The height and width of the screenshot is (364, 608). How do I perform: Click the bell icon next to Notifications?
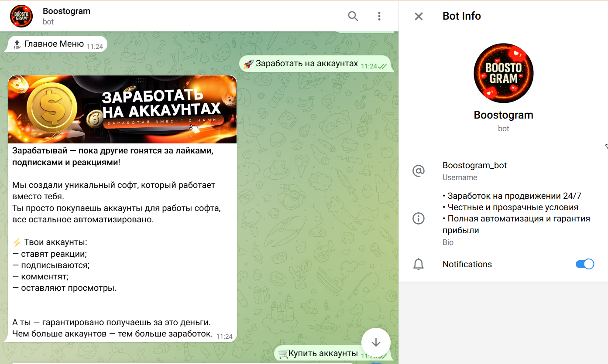pos(419,264)
